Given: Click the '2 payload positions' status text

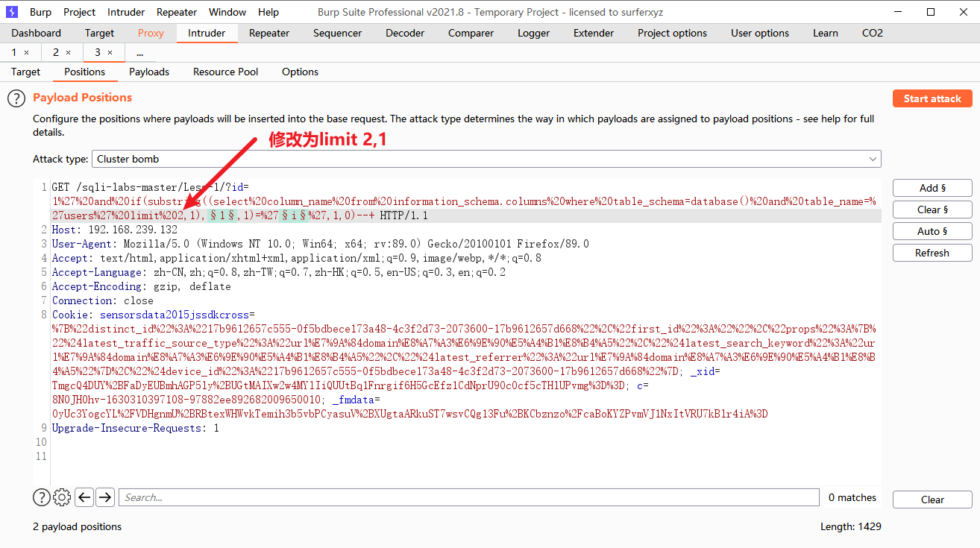Looking at the screenshot, I should pyautogui.click(x=77, y=526).
